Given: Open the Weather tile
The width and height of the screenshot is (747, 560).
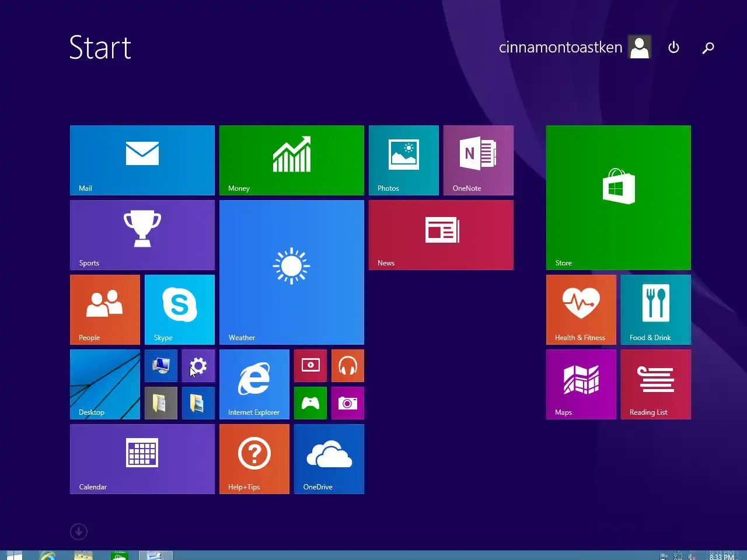Looking at the screenshot, I should [x=292, y=272].
